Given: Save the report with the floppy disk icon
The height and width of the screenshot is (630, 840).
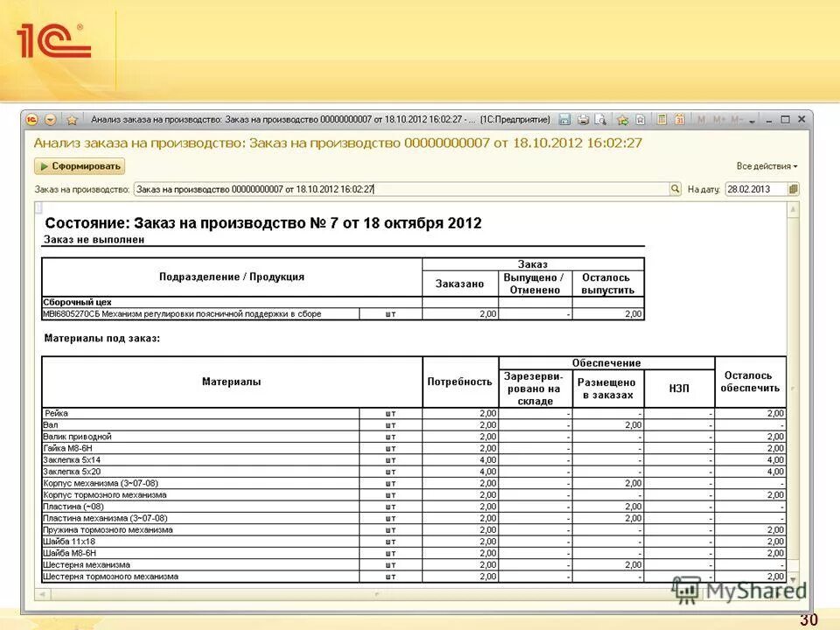Looking at the screenshot, I should (x=564, y=120).
